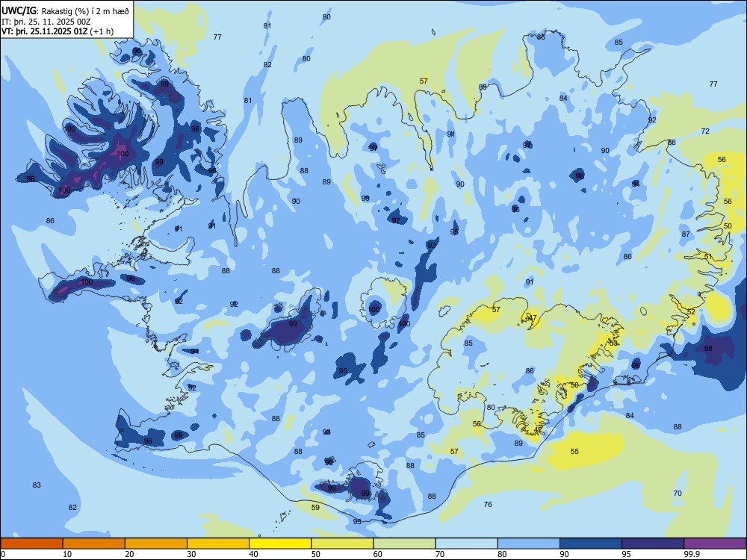747x560 pixels.
Task: Click the '95' label on the legend scale
Action: 627,554
